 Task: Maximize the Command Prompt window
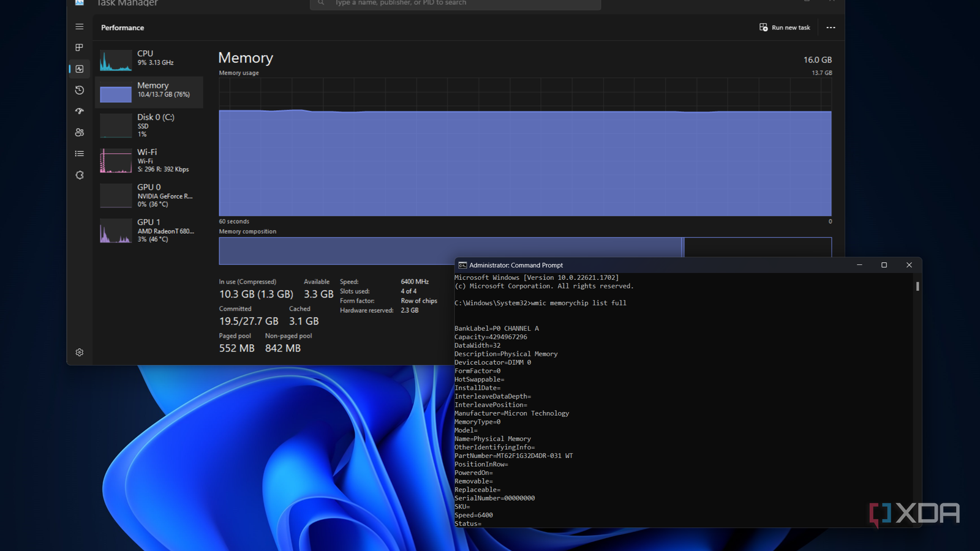(884, 265)
